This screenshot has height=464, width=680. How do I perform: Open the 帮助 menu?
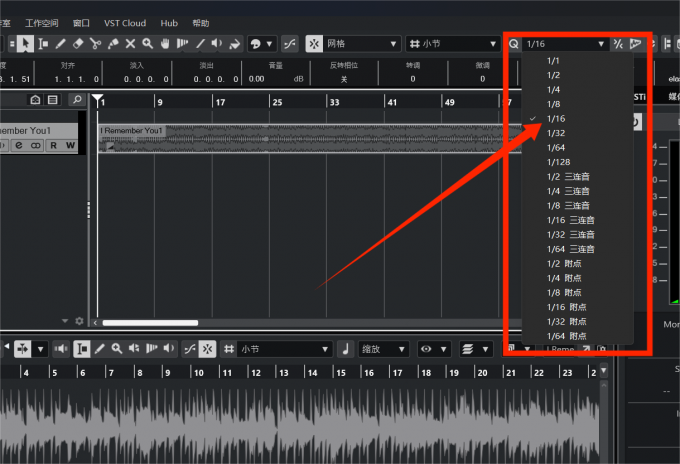(201, 23)
